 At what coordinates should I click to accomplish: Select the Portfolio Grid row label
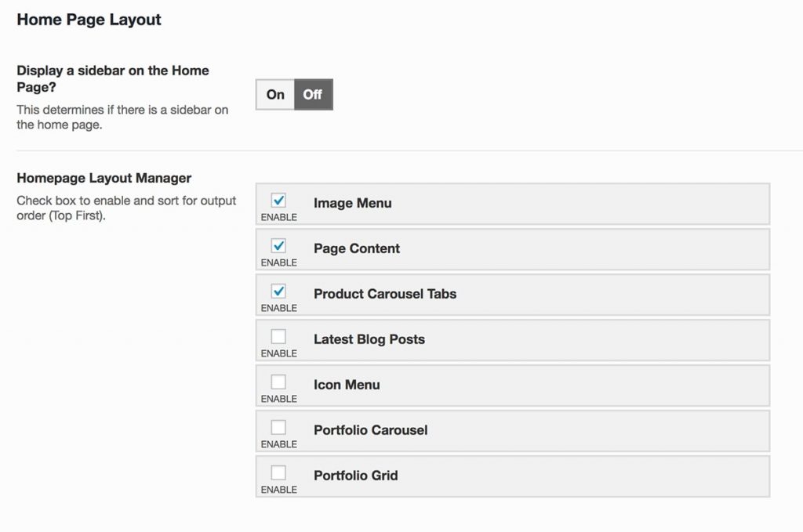(355, 476)
